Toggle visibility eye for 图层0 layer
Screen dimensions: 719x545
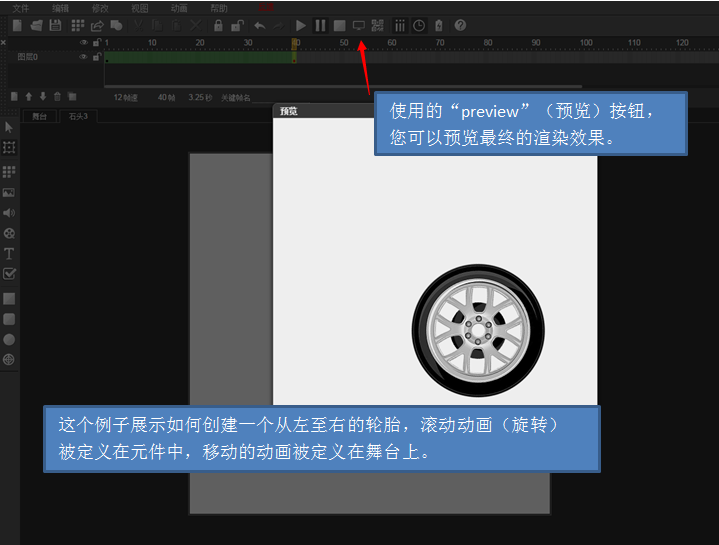(x=84, y=57)
